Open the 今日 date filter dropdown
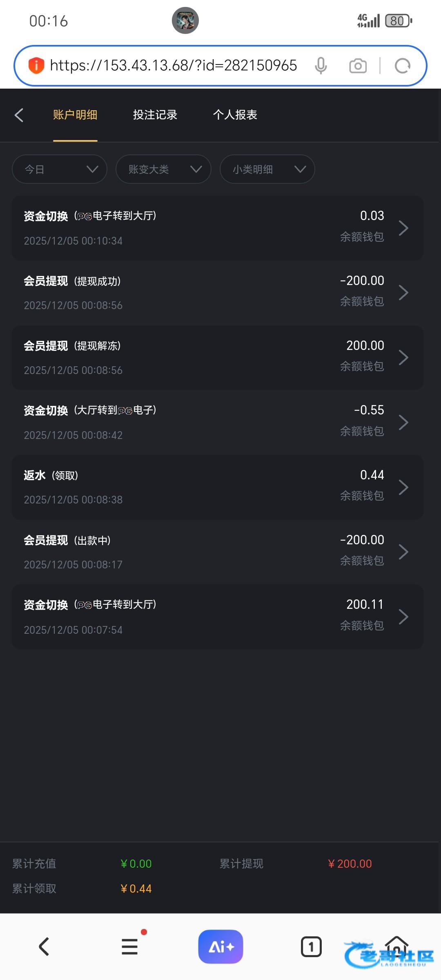The height and width of the screenshot is (980, 441). pos(60,169)
